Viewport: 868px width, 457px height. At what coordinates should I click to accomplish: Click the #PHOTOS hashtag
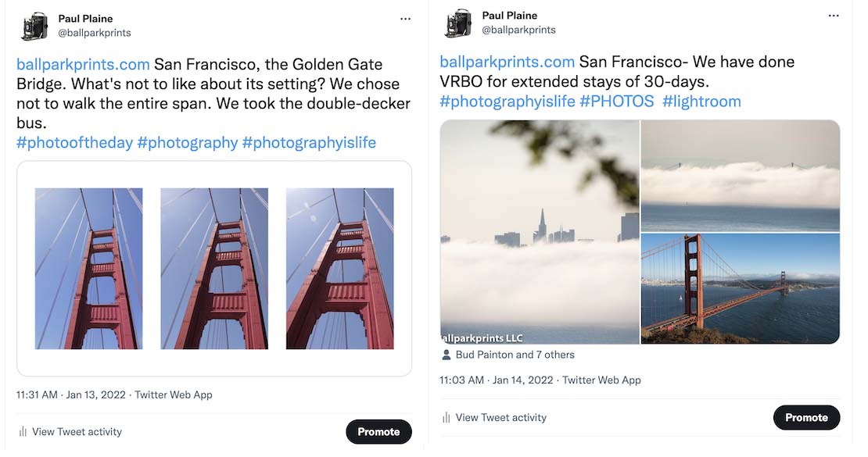click(616, 102)
